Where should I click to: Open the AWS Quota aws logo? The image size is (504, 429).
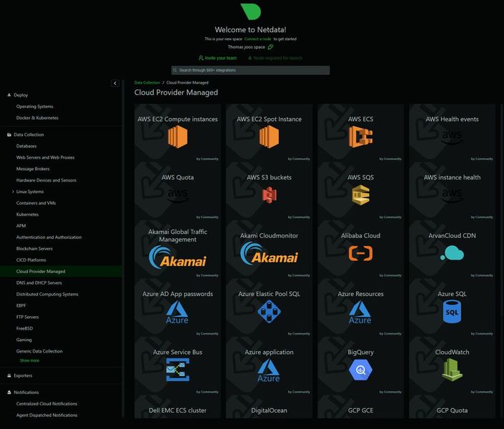(x=177, y=195)
